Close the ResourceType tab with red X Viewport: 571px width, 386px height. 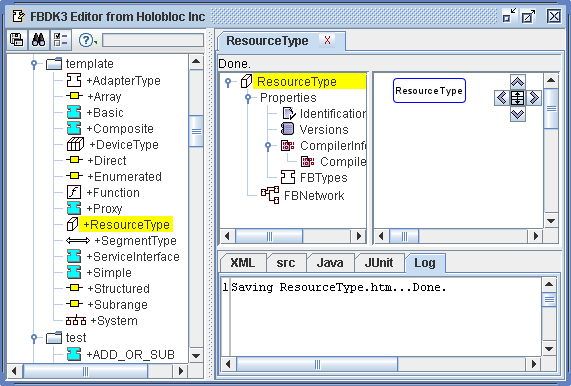pyautogui.click(x=327, y=40)
